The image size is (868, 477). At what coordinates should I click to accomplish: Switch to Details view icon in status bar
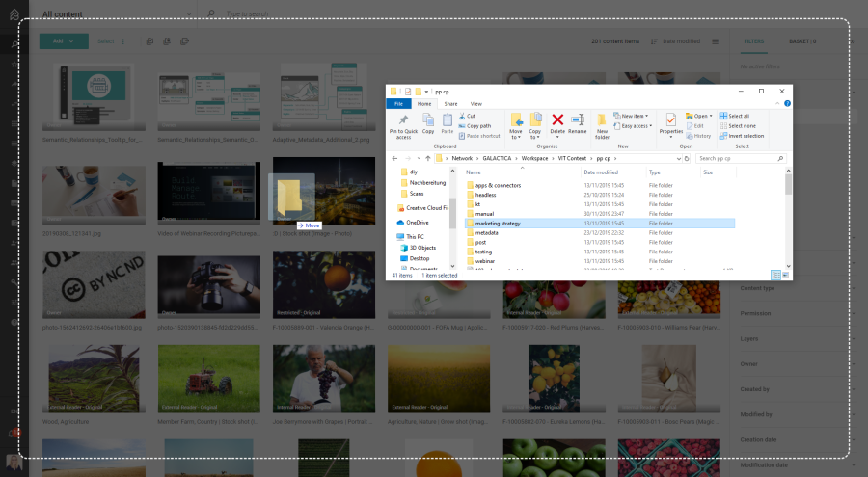click(775, 275)
